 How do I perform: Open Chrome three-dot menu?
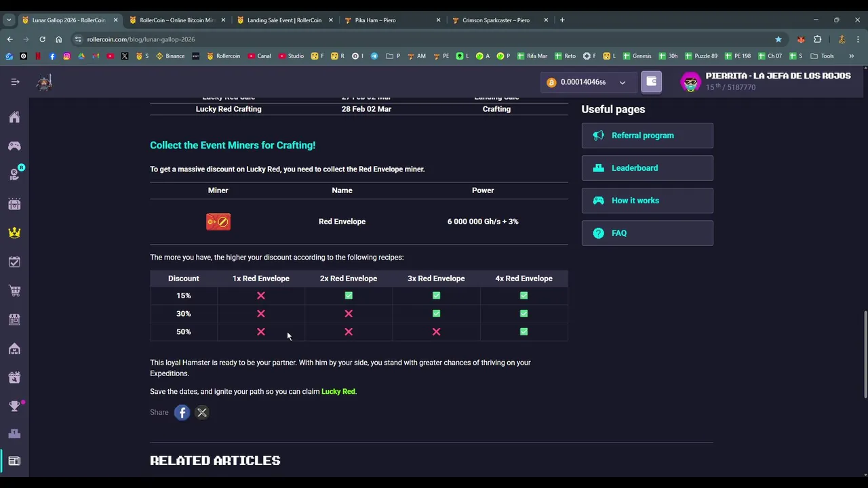pyautogui.click(x=858, y=39)
